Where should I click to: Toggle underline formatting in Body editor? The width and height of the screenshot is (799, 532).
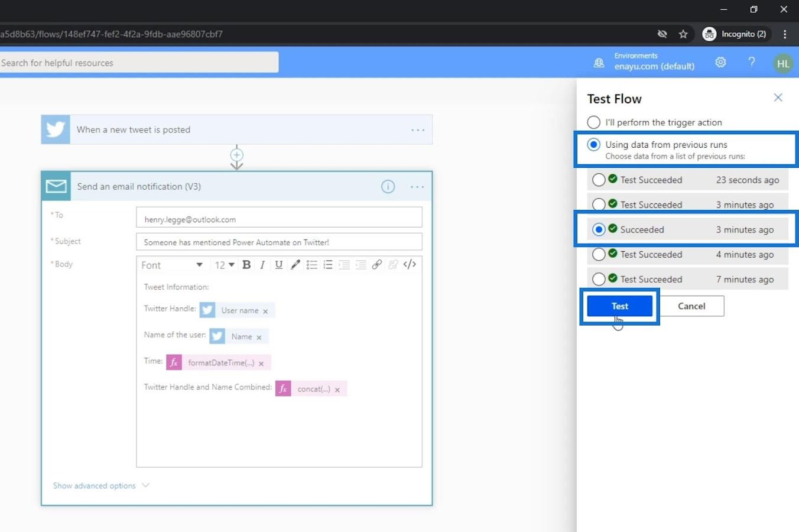pyautogui.click(x=279, y=265)
